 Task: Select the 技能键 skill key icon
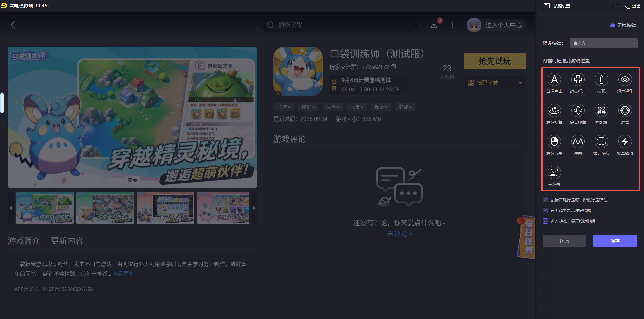(601, 110)
